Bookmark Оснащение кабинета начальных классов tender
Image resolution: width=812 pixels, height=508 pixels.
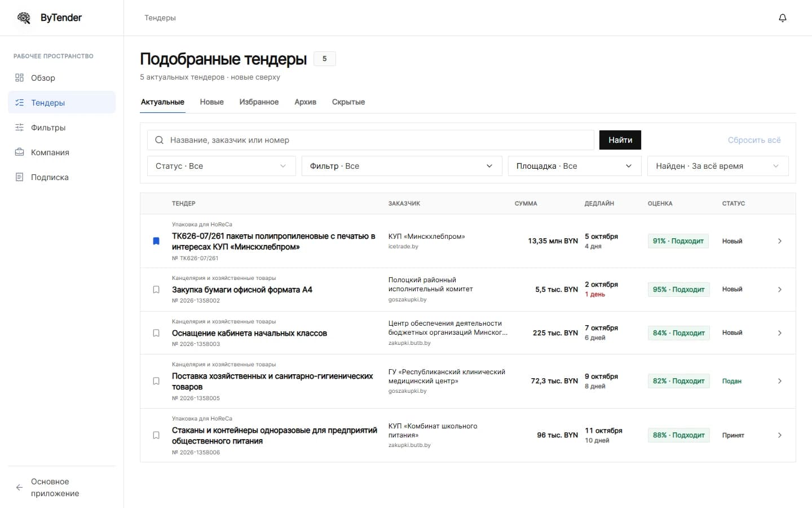click(156, 333)
